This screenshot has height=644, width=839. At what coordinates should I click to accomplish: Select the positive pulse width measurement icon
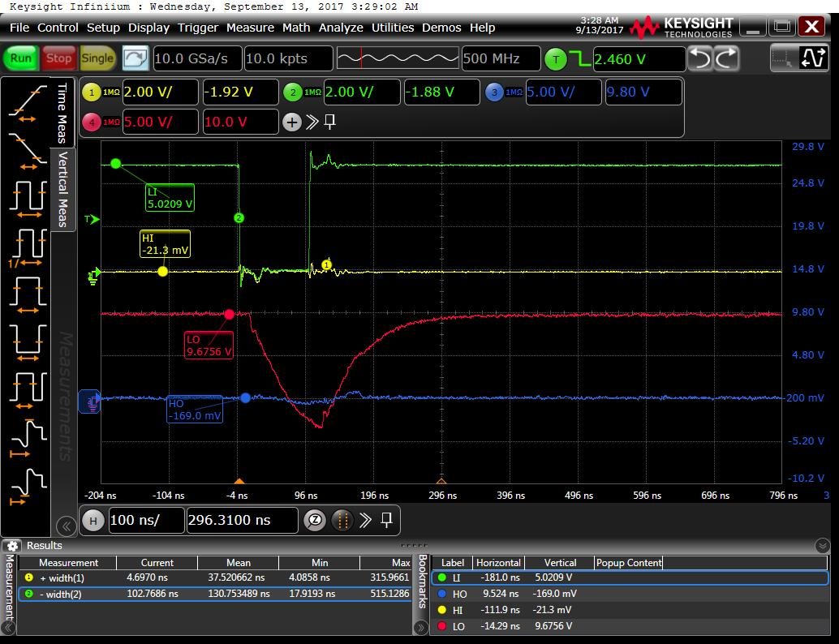(x=28, y=294)
